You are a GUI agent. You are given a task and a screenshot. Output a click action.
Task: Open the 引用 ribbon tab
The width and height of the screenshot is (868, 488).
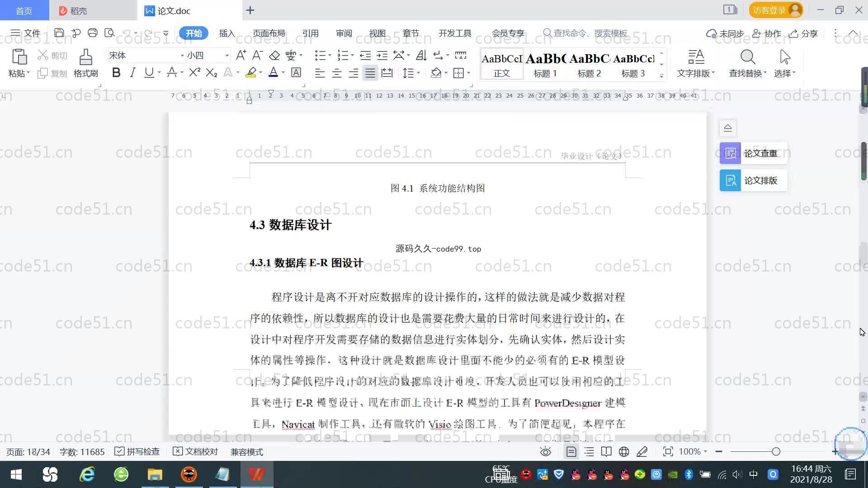[311, 33]
